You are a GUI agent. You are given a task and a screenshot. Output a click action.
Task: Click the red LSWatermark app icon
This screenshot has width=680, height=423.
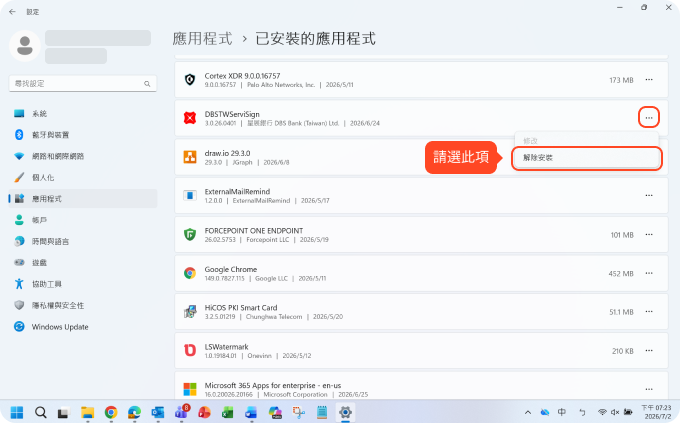[190, 351]
